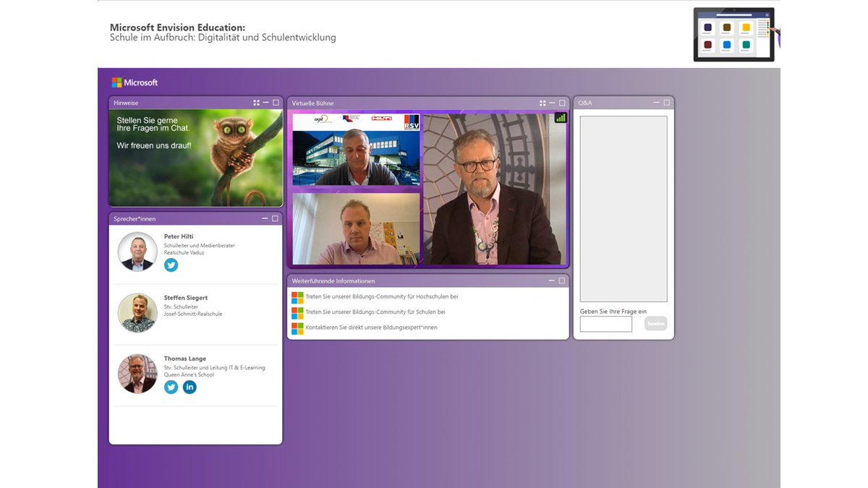Image resolution: width=868 pixels, height=488 pixels.
Task: Click the "Hinweise" panel title
Action: (126, 103)
